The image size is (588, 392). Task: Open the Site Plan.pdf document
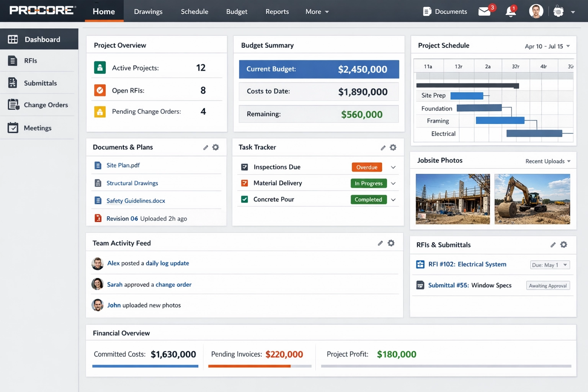[123, 165]
